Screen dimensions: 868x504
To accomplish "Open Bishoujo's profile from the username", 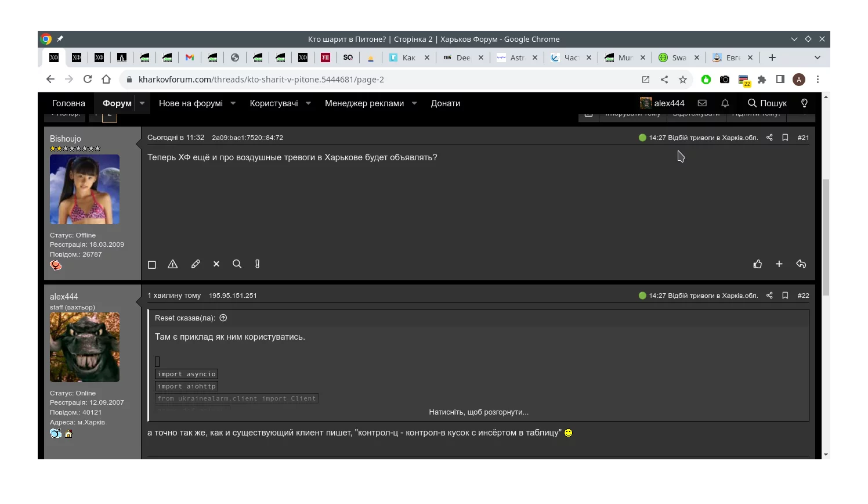I will [66, 139].
